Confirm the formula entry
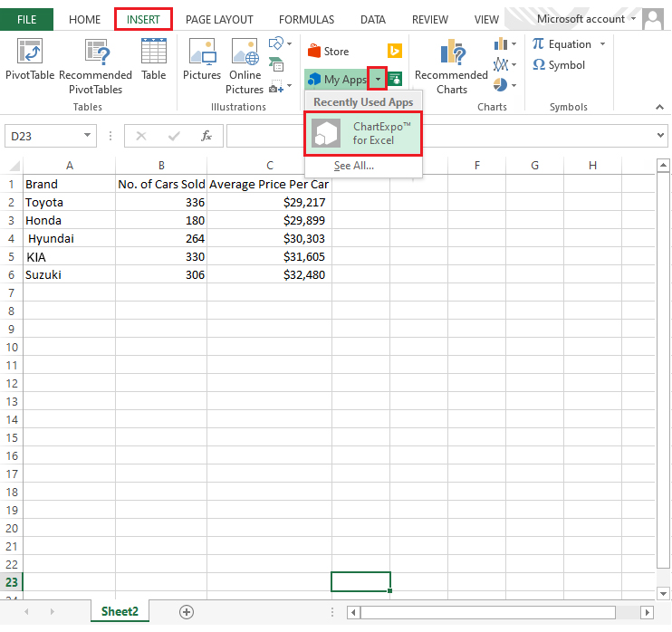The image size is (672, 632). pyautogui.click(x=174, y=136)
